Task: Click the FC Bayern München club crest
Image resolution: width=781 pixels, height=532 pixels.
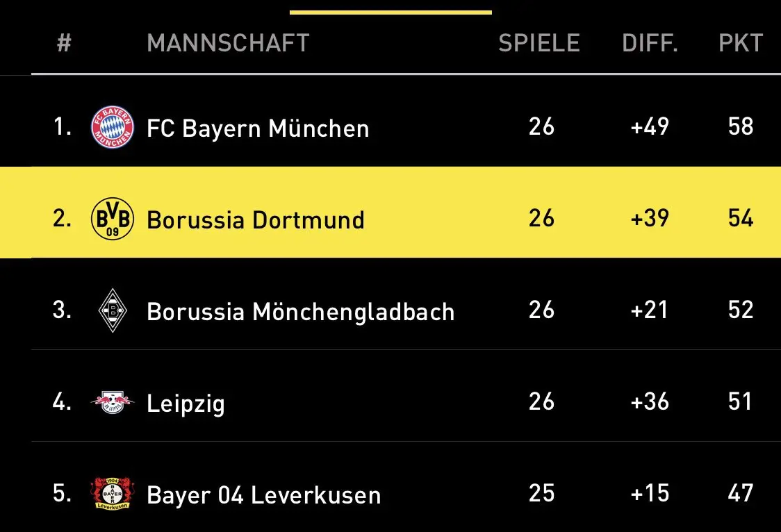Action: [x=112, y=127]
